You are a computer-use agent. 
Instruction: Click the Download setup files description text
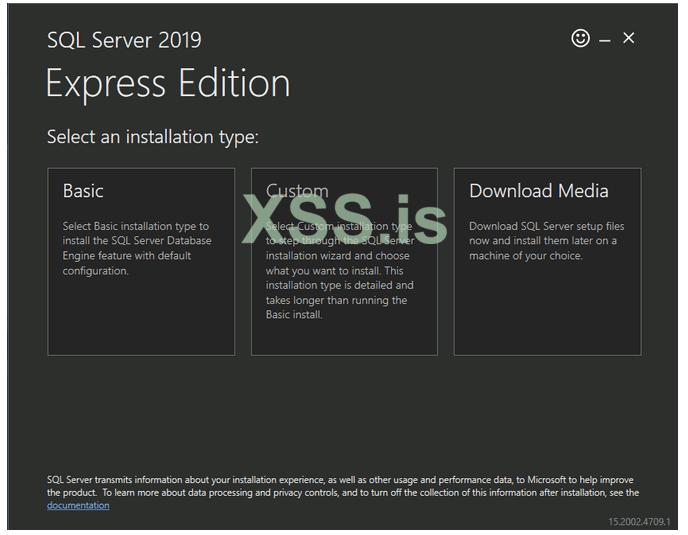coord(546,241)
